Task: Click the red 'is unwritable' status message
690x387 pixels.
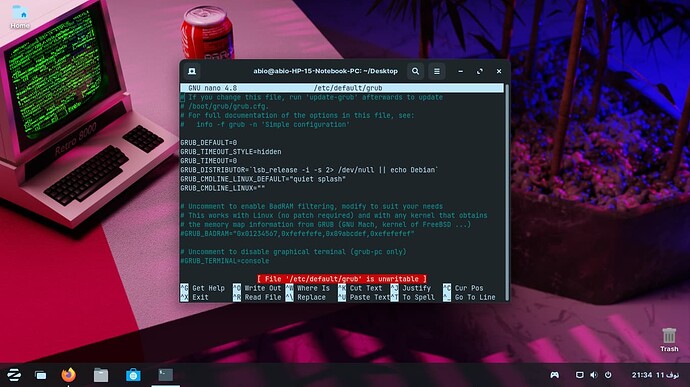Action: pos(342,279)
